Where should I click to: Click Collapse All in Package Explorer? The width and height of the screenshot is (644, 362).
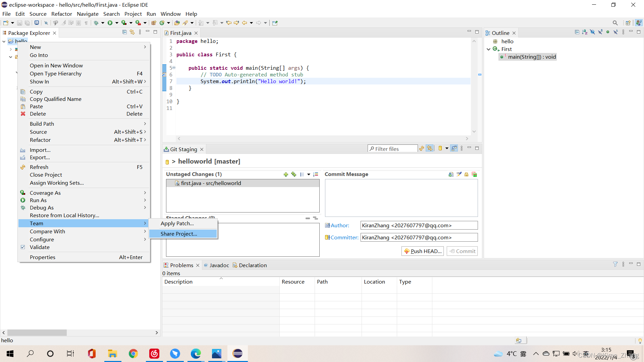124,32
